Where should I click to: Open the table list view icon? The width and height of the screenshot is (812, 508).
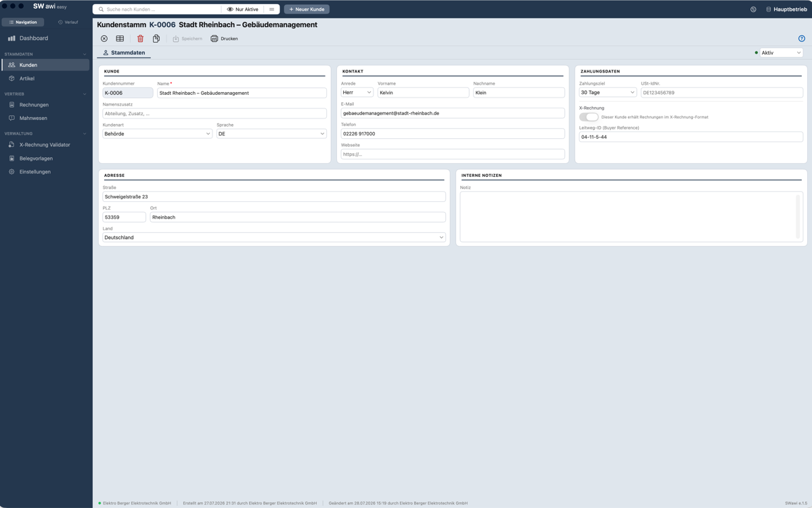click(x=120, y=39)
